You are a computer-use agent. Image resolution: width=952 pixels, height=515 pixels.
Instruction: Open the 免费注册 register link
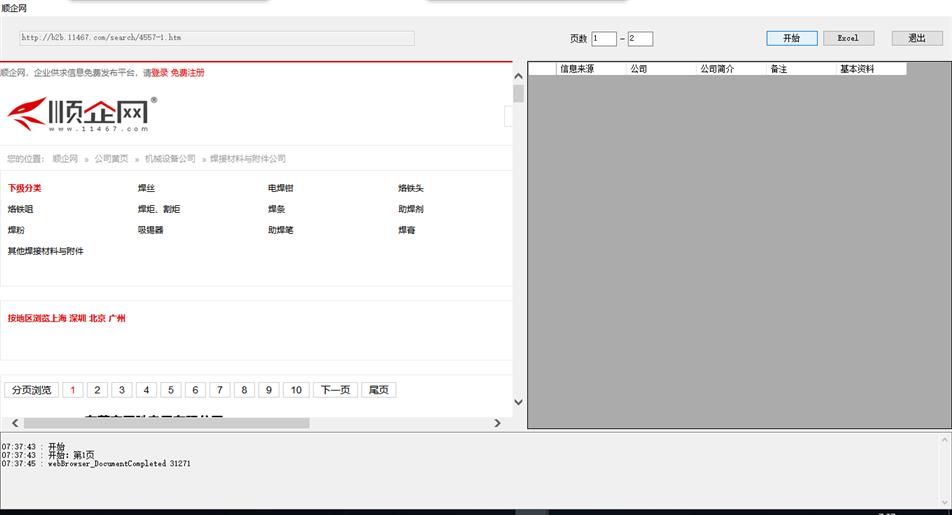187,73
